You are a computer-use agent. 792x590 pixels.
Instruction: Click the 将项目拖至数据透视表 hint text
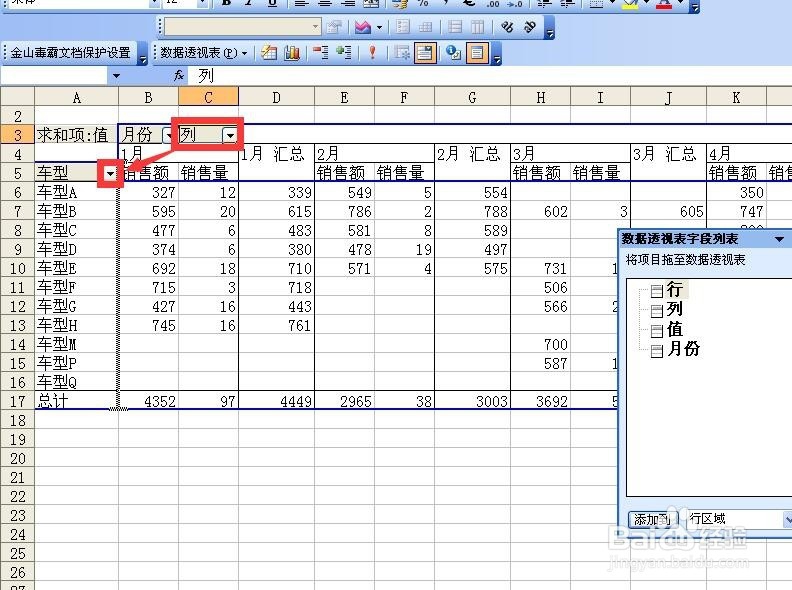pos(685,260)
